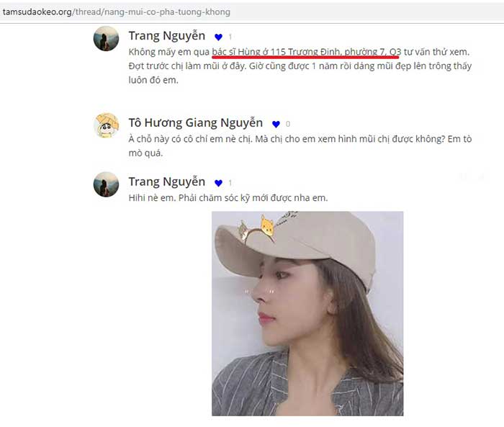Viewport: 504px width, 427px height.
Task: Open Trang Nguyễn's avatar on first comment
Action: (106, 39)
